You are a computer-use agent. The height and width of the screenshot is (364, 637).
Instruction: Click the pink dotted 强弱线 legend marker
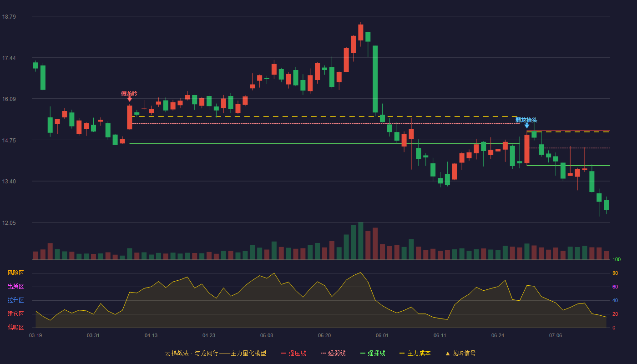point(323,354)
